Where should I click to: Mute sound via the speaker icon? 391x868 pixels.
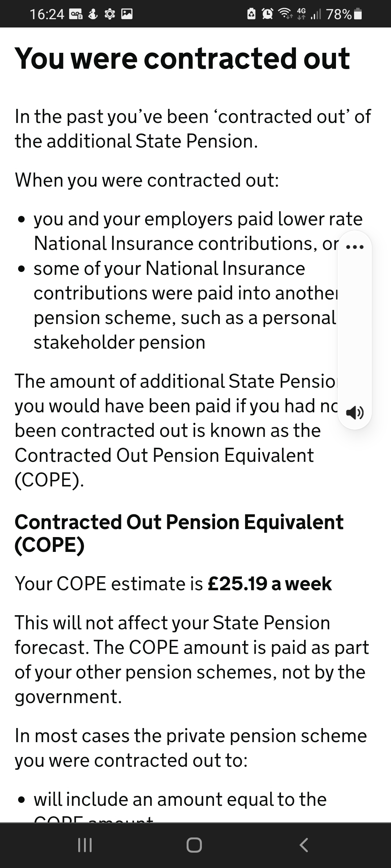354,412
